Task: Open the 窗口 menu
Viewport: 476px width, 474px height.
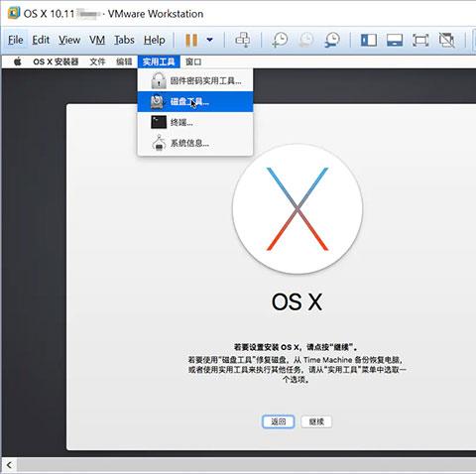Action: [193, 61]
